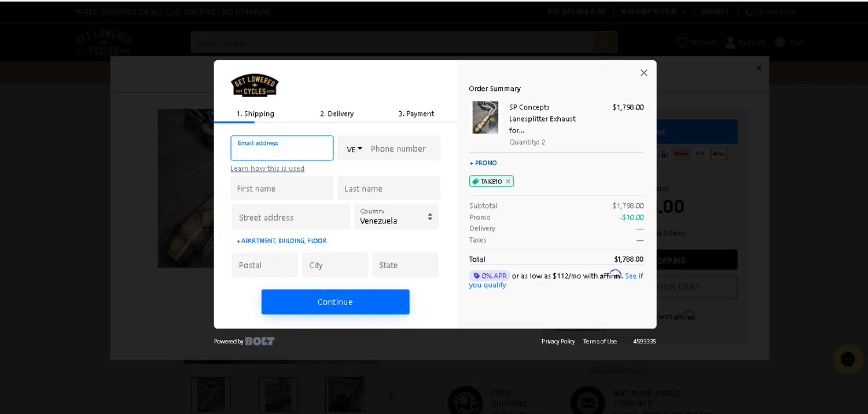Click phone icon in top bar
Viewport: 868px width, 414px height.
click(x=748, y=12)
